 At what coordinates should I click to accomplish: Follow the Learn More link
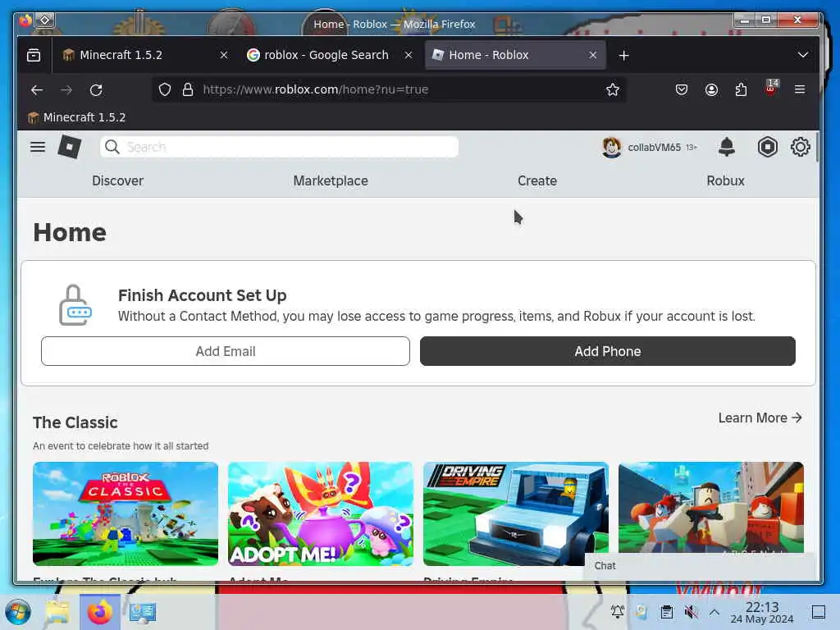point(760,418)
